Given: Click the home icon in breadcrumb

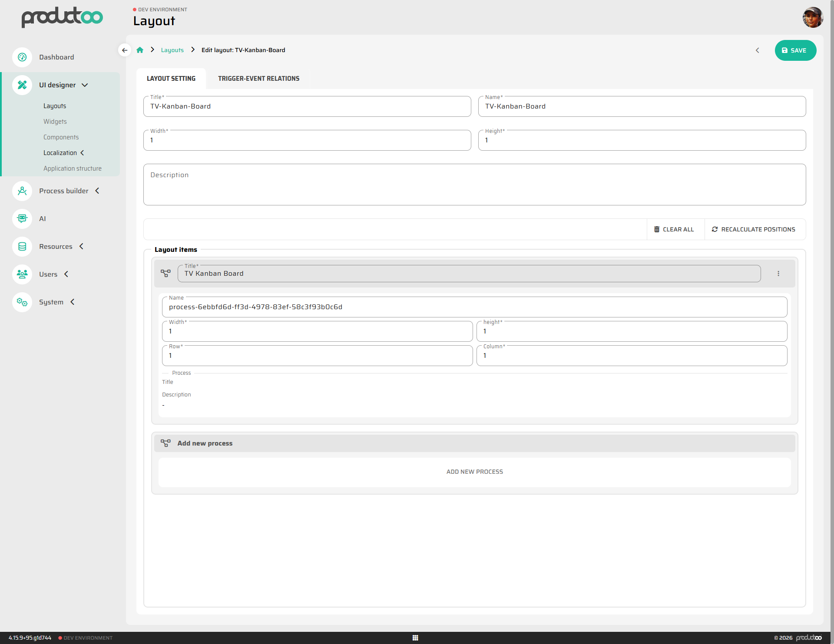Looking at the screenshot, I should coord(140,50).
